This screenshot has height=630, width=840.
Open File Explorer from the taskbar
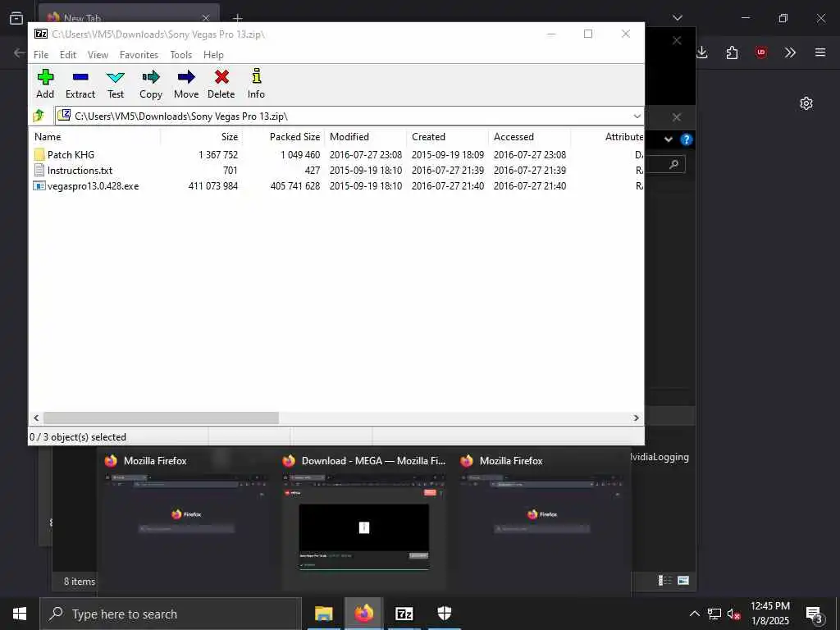323,614
